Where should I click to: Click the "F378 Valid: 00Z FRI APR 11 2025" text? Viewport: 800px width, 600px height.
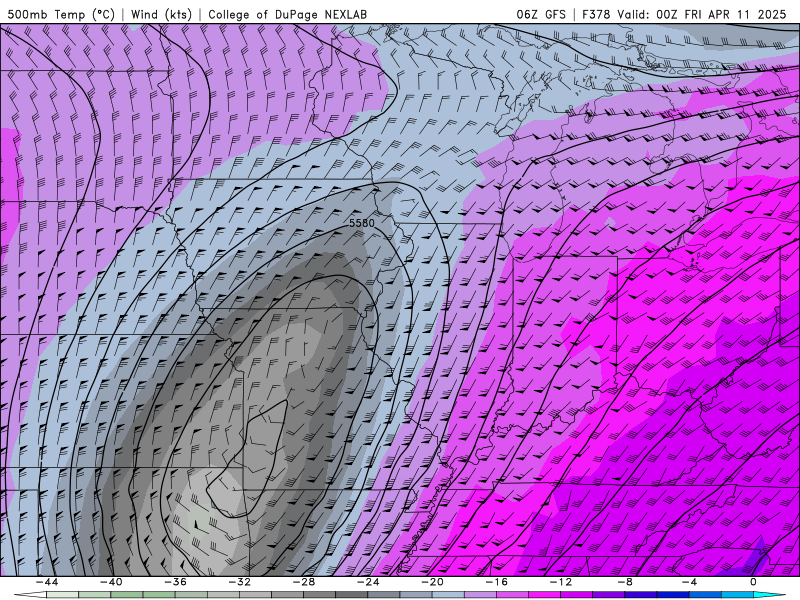[x=684, y=14]
